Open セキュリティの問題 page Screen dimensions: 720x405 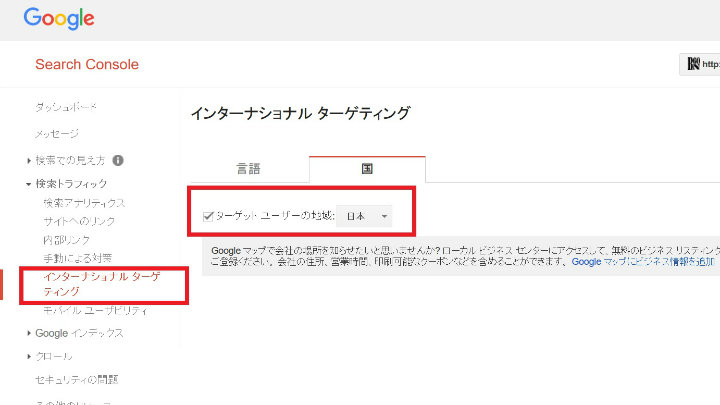click(x=77, y=379)
